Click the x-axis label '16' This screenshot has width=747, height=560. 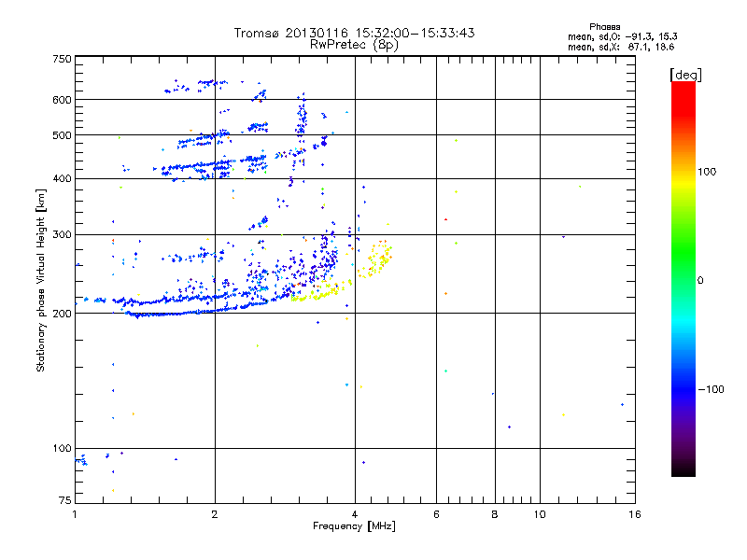[635, 514]
